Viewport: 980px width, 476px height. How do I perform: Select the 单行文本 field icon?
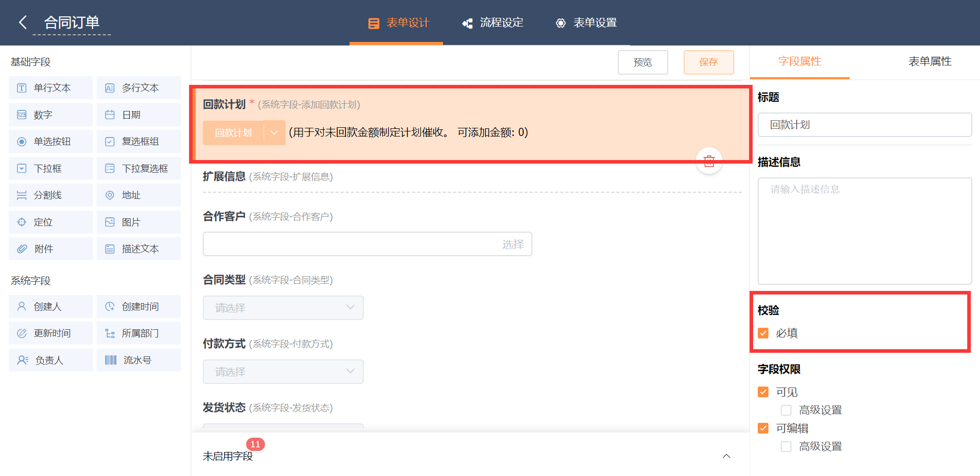[x=22, y=88]
